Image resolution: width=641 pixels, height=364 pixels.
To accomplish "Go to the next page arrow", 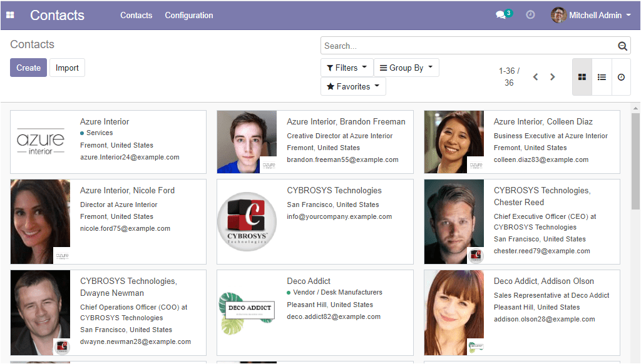I will [552, 77].
